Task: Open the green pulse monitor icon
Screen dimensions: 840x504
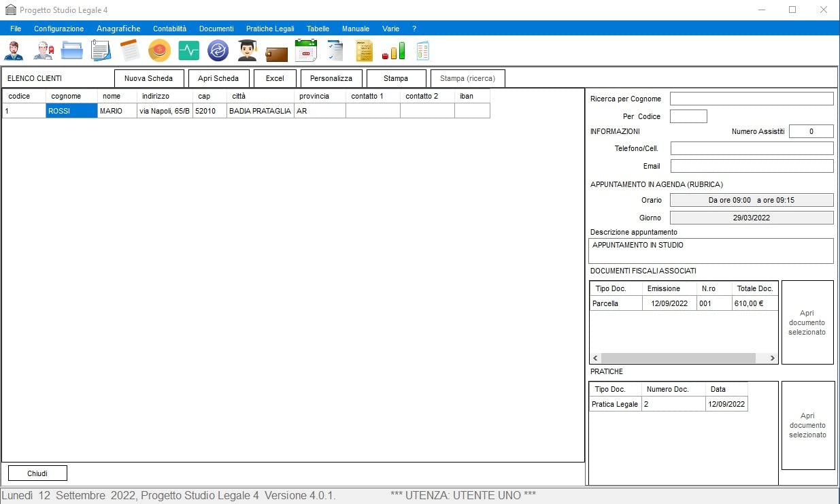Action: pyautogui.click(x=188, y=50)
